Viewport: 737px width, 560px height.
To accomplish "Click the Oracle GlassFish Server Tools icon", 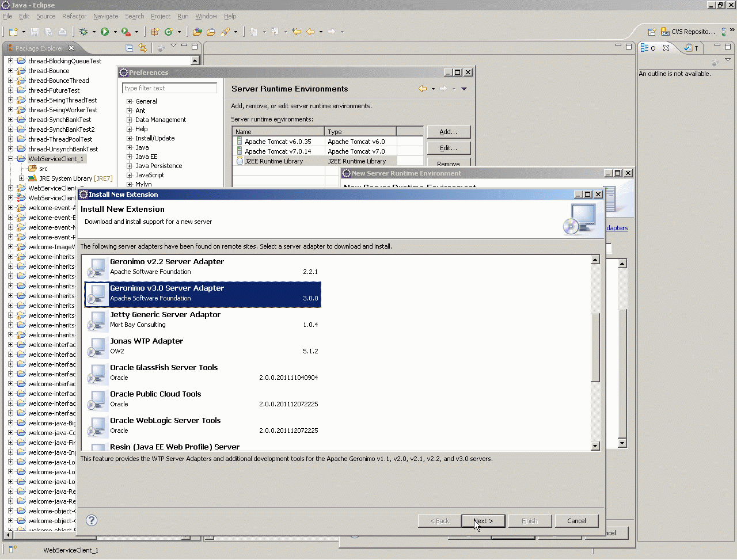I will point(96,373).
